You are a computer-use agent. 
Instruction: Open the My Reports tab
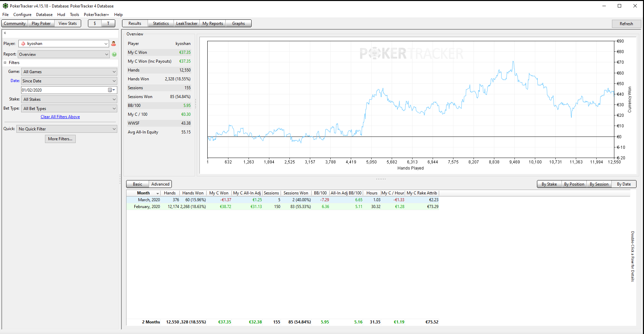tap(213, 23)
